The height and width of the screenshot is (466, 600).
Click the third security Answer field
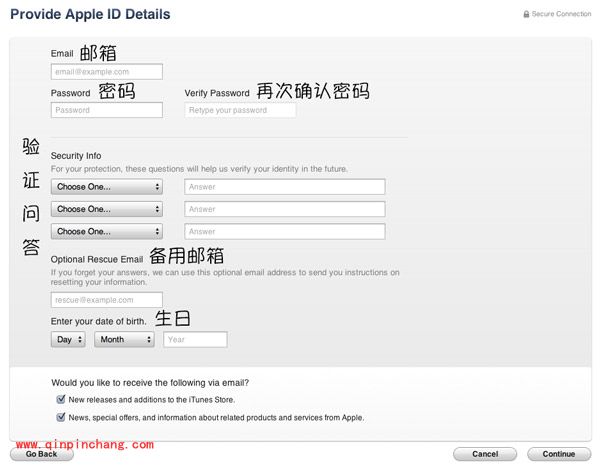[285, 231]
